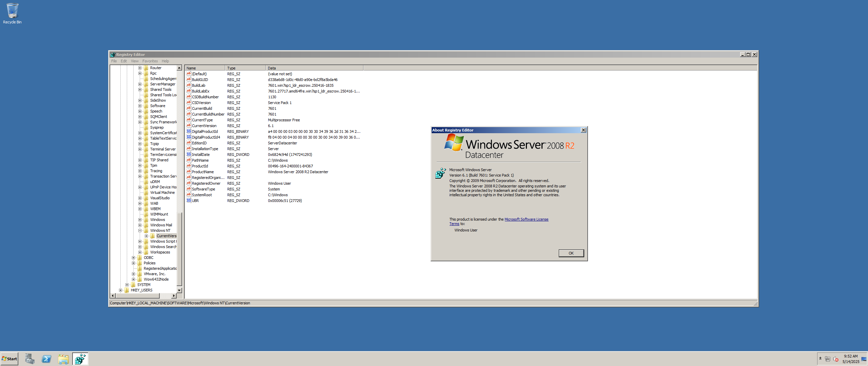The height and width of the screenshot is (366, 868).
Task: Click the UBR DWORD value icon
Action: tap(189, 201)
